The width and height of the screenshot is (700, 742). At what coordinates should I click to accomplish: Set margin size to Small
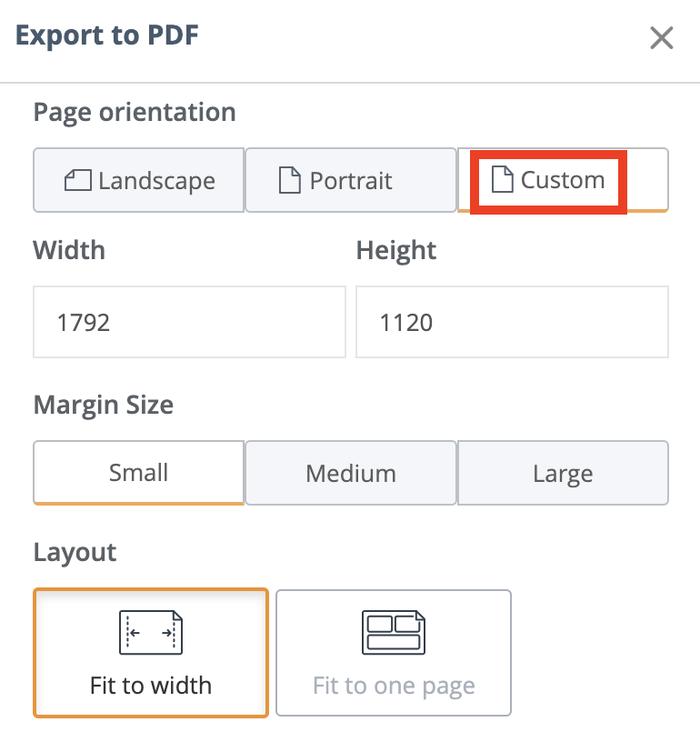click(138, 473)
